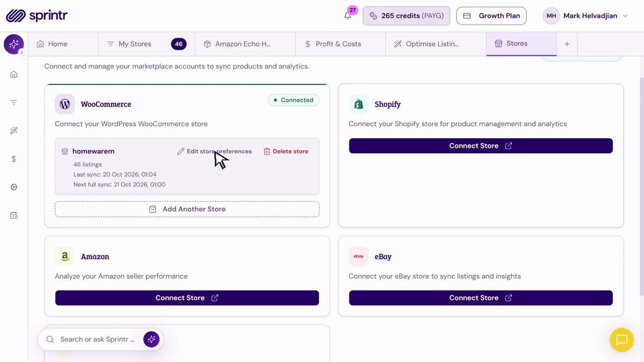Click the Sprintr logo
644x362 pixels.
click(37, 15)
